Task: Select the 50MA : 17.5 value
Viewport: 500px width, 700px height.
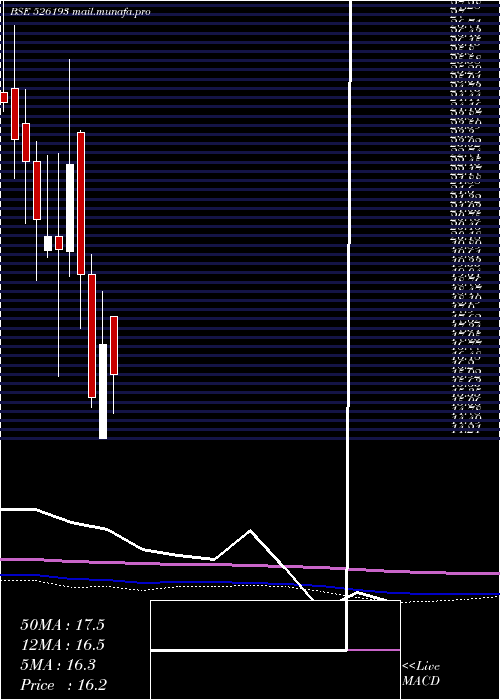Action: click(x=62, y=625)
